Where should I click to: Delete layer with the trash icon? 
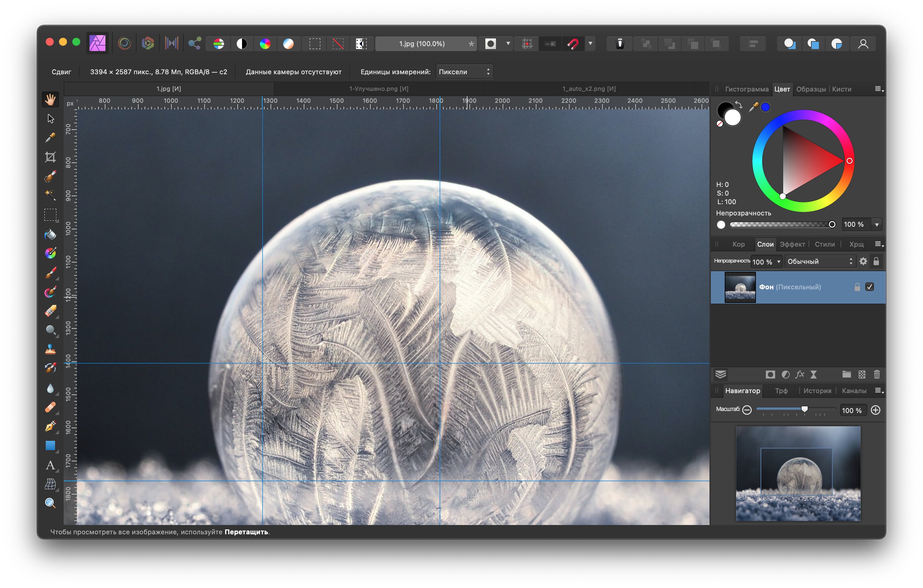[x=877, y=375]
